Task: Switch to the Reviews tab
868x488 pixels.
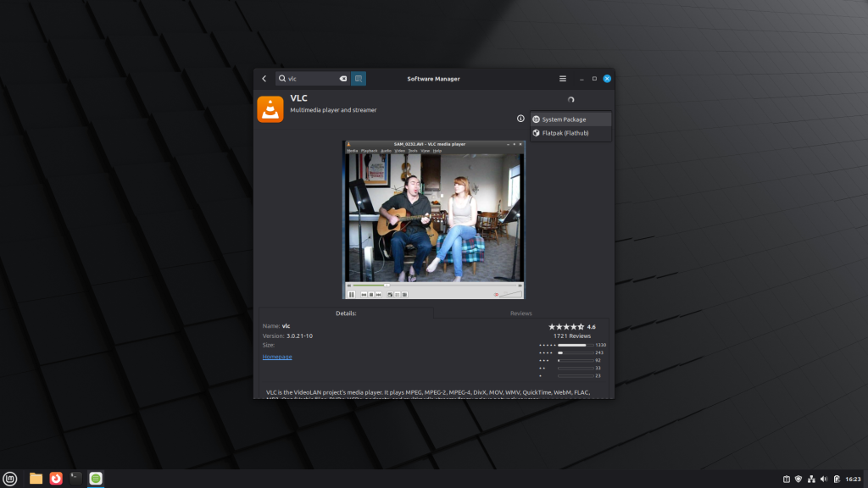Action: (x=520, y=313)
